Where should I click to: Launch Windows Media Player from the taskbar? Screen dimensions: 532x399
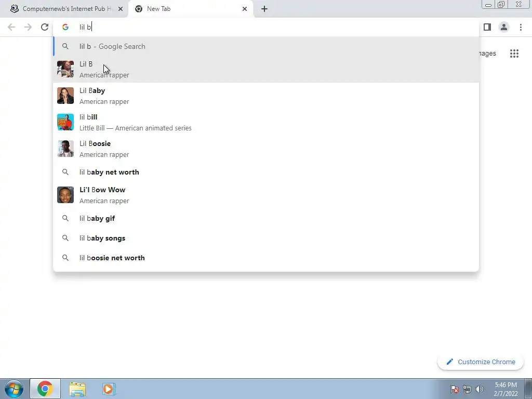(109, 389)
